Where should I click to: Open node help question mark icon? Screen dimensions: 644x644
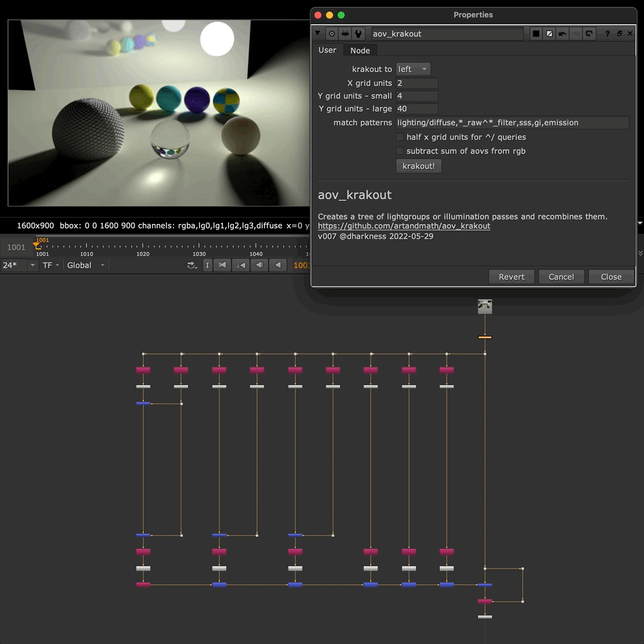(607, 34)
